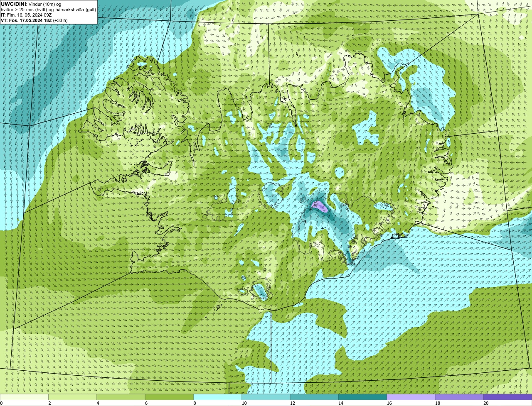Click the 16–18 m/s lavender legend swatch
This screenshot has width=532, height=406.
411,397
